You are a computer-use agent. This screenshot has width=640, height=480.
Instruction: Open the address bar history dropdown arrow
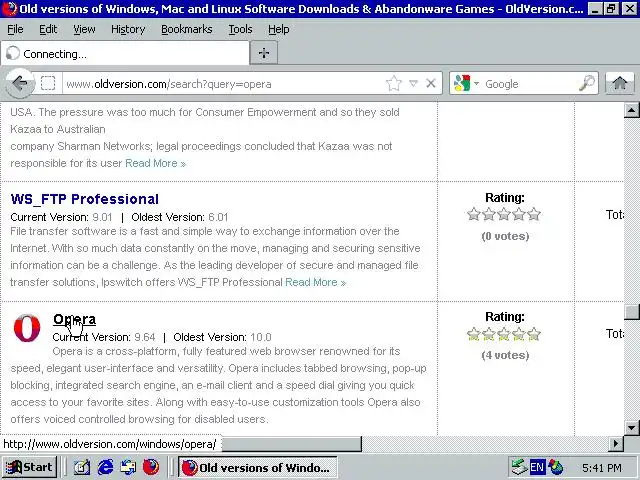pyautogui.click(x=413, y=84)
